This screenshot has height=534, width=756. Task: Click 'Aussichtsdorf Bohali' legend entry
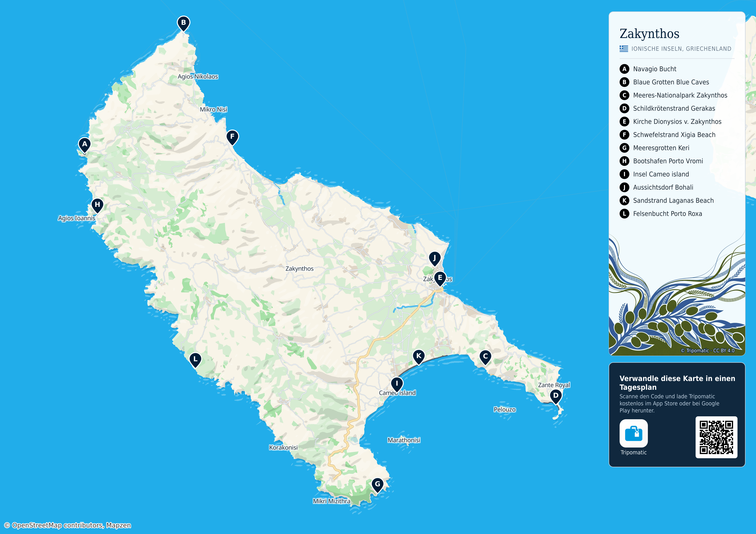click(663, 187)
